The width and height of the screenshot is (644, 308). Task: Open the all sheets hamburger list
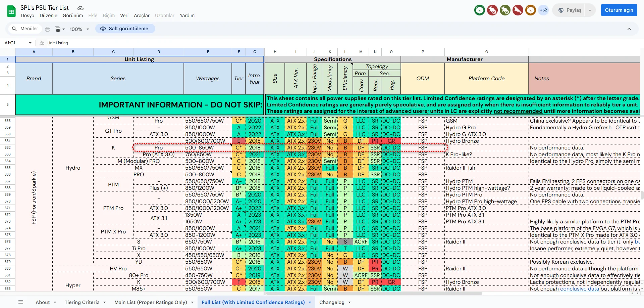coord(21,302)
